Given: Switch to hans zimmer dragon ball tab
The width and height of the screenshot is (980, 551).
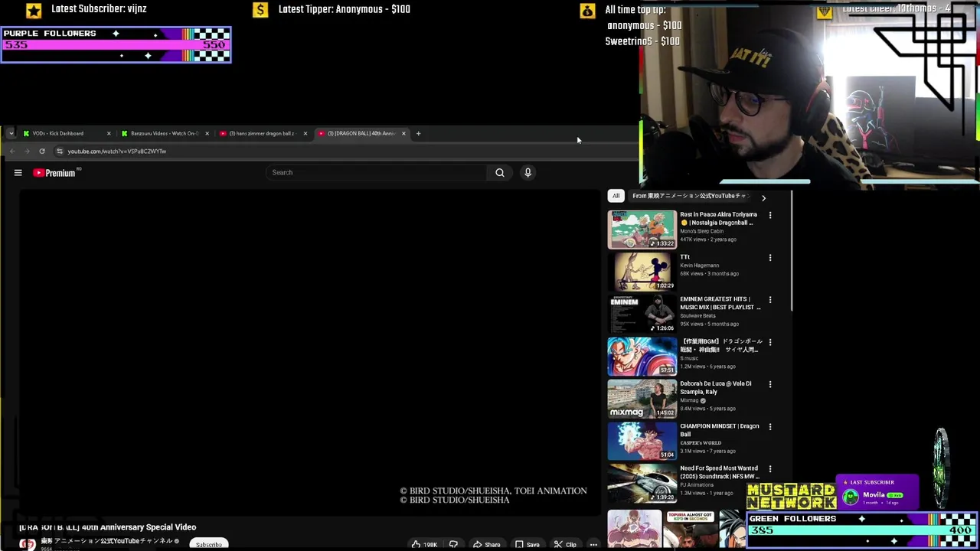Looking at the screenshot, I should [262, 133].
